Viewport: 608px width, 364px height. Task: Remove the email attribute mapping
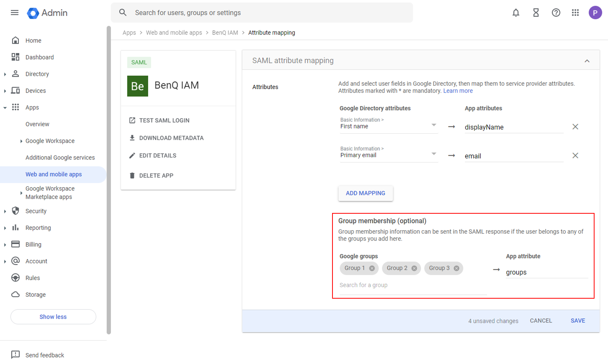[x=575, y=156]
